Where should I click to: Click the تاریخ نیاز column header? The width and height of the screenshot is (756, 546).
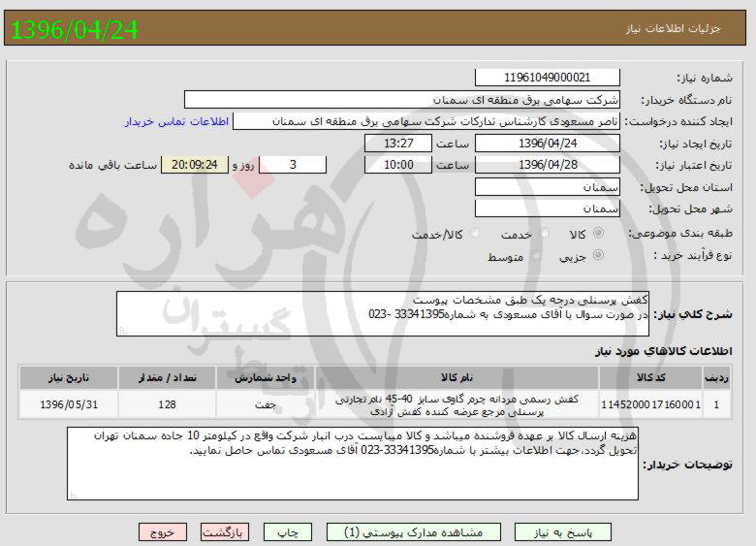[69, 377]
